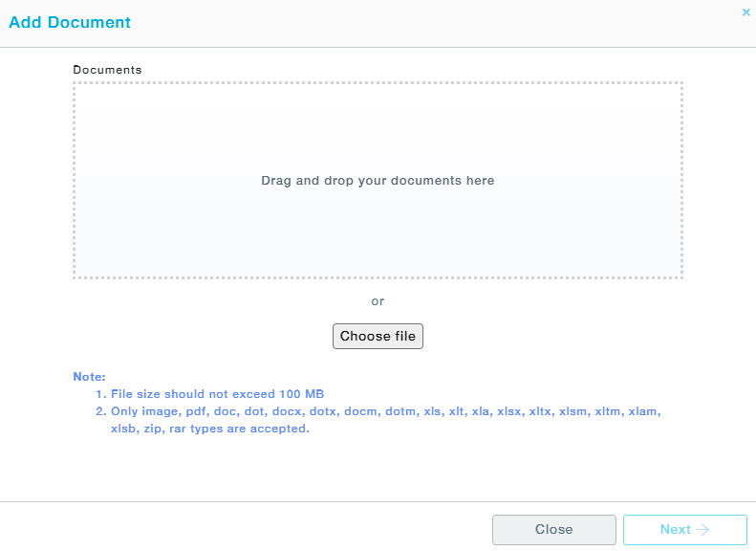
Task: Click the top dotted border of the drop zone
Action: coord(378,83)
